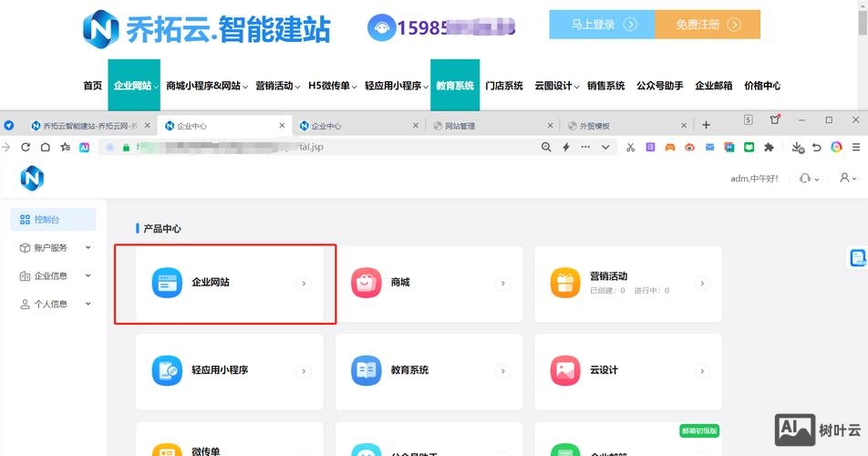The width and height of the screenshot is (868, 456).
Task: Click the mail envelope extension icon
Action: (709, 147)
